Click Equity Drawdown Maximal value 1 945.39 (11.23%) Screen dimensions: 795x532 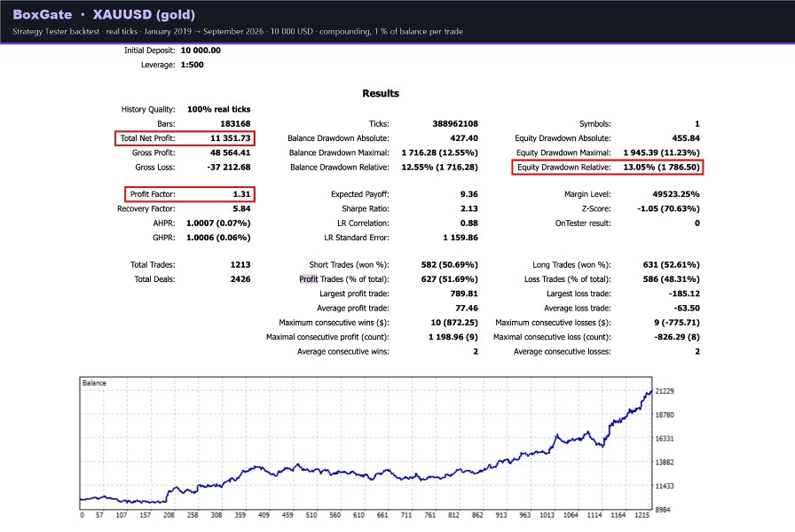tap(662, 153)
